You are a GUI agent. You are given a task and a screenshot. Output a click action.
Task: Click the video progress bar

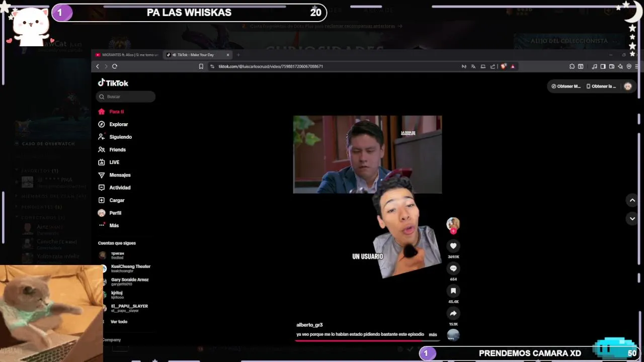[x=367, y=340]
